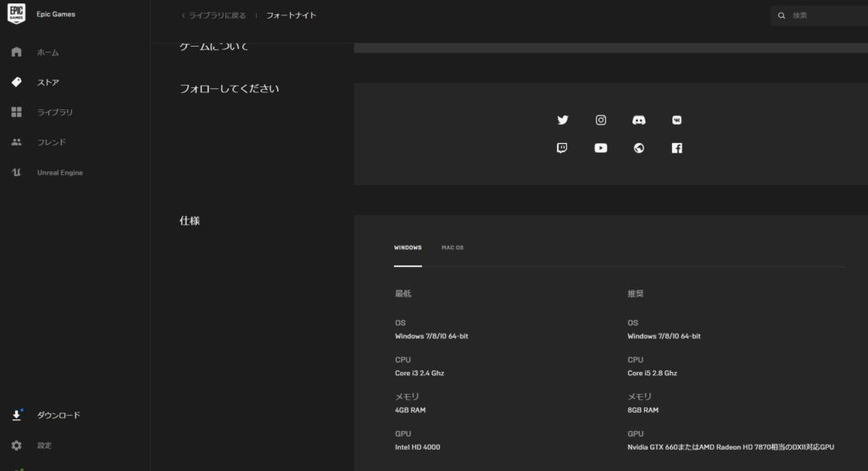Open the Facebook page icon
Screen dimensions: 868x471
[x=676, y=147]
